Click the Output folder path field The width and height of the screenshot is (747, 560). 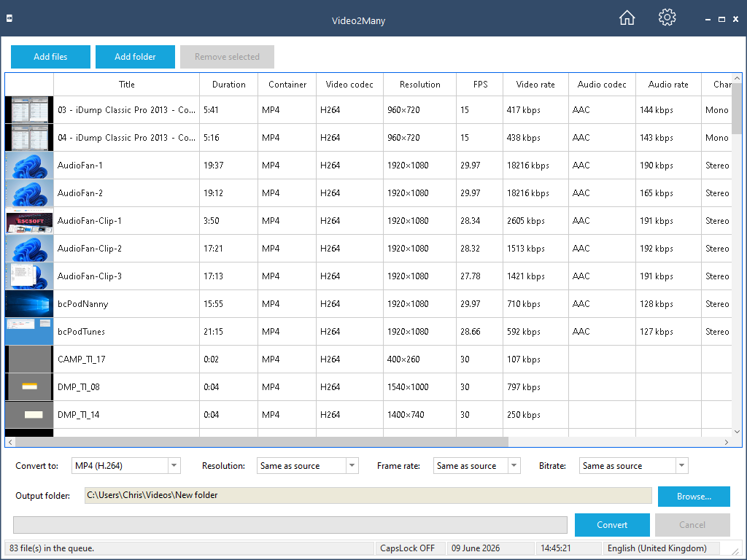pos(368,495)
